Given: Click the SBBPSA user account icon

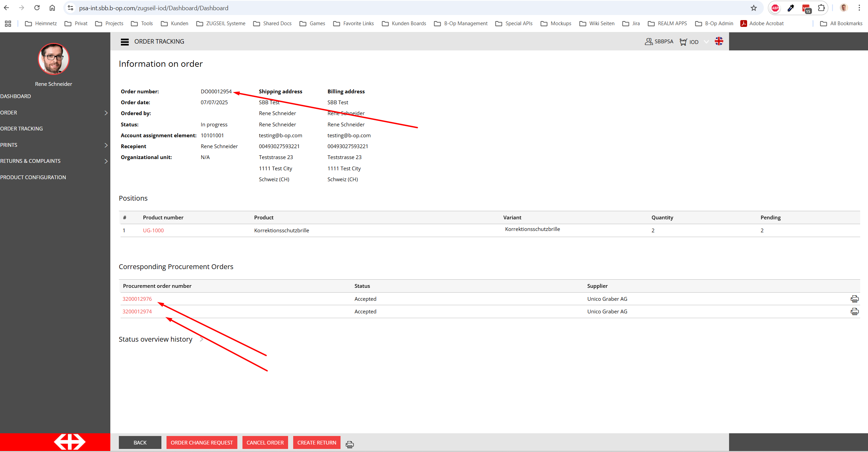Looking at the screenshot, I should (648, 42).
